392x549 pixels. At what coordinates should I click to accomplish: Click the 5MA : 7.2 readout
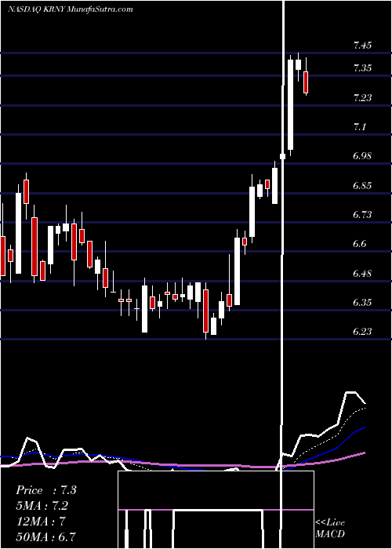coord(42,506)
